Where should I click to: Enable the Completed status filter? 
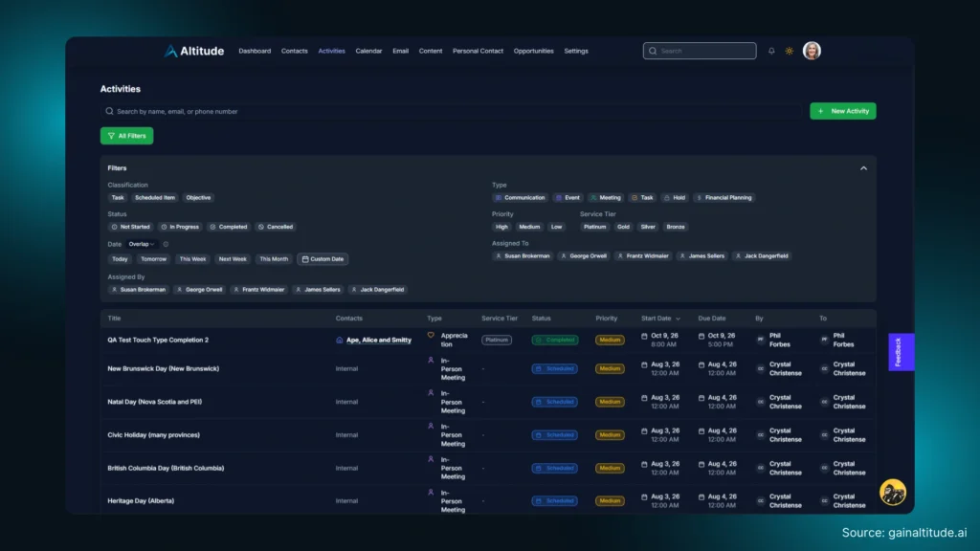pos(228,227)
